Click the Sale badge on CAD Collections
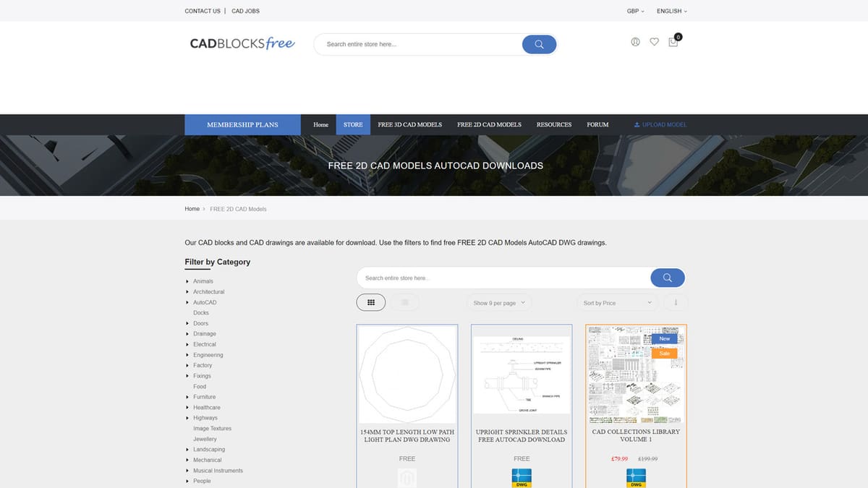Image resolution: width=868 pixels, height=488 pixels. coord(664,354)
